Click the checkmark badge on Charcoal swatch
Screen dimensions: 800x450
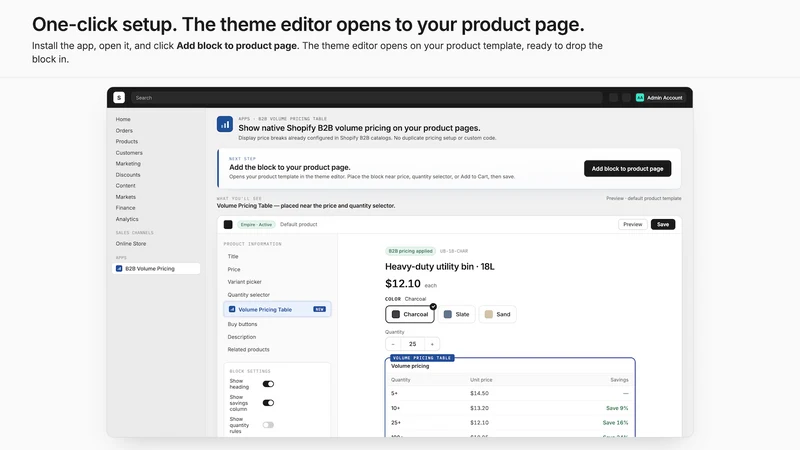coord(433,307)
